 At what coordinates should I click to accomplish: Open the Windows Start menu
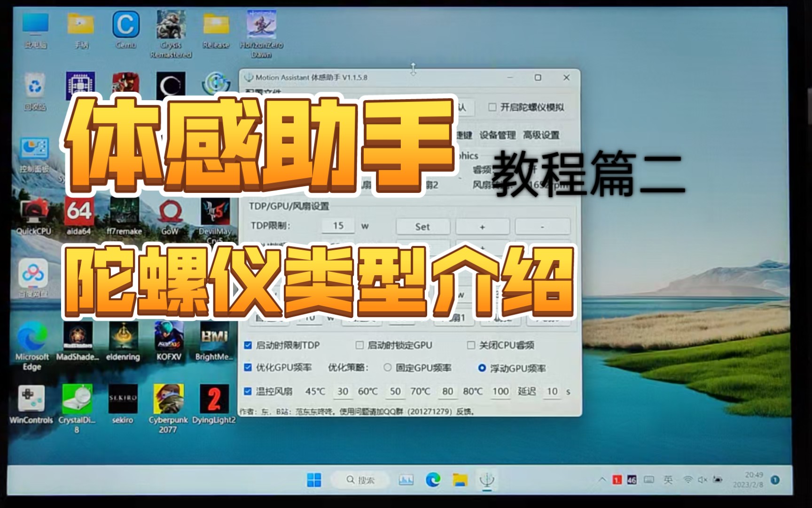[x=314, y=480]
